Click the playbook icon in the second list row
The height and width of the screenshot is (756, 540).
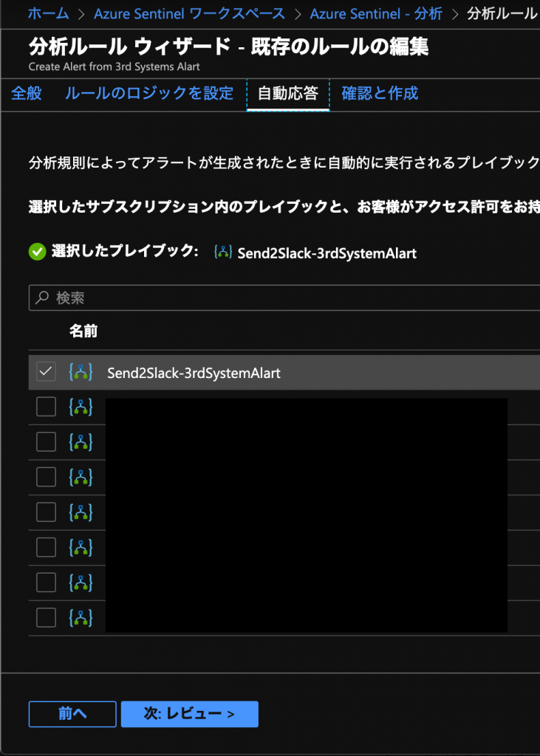tap(81, 407)
